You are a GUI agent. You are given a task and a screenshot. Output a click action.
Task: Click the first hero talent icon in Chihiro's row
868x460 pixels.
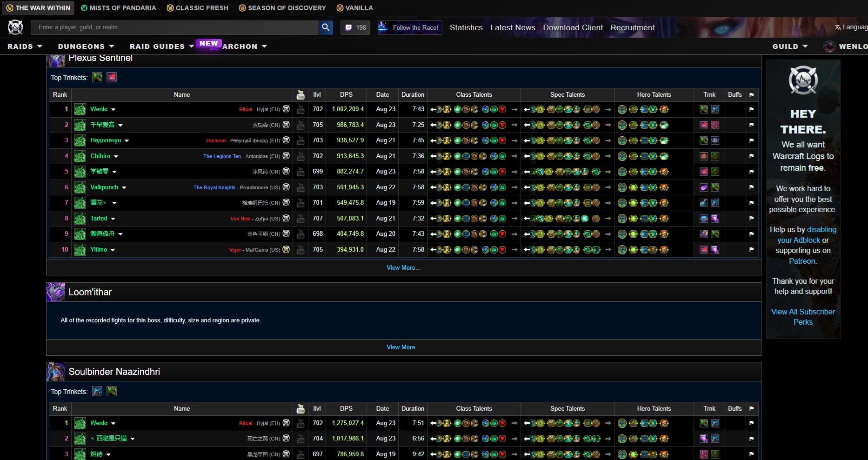point(622,156)
